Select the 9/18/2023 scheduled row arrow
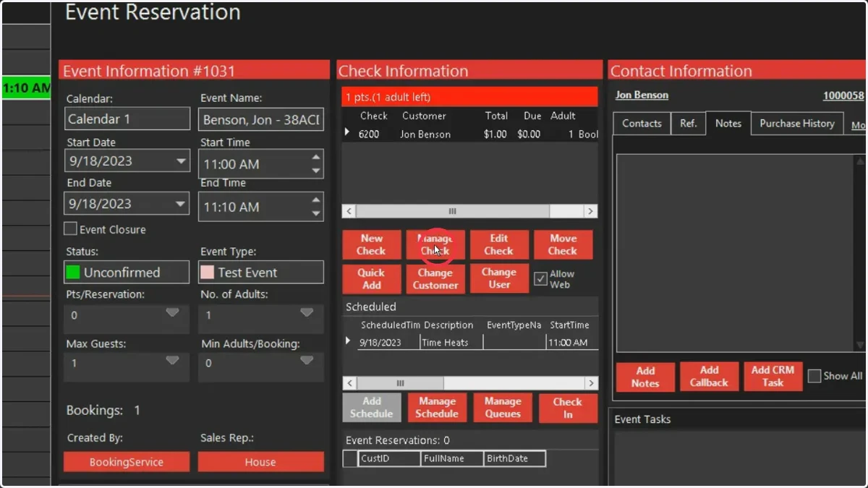868x488 pixels. point(348,342)
